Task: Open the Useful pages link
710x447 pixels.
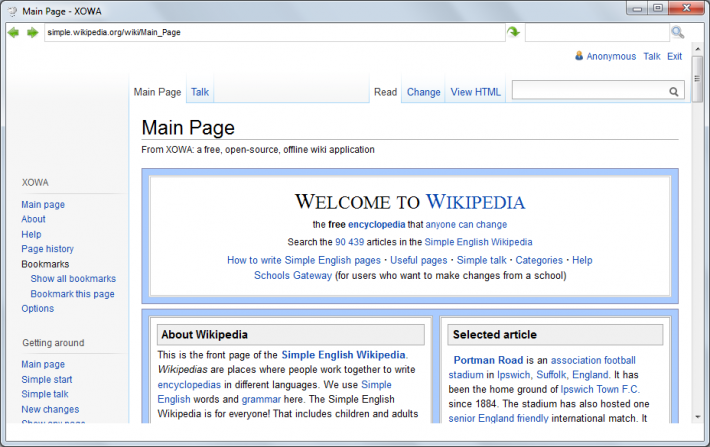Action: [419, 260]
